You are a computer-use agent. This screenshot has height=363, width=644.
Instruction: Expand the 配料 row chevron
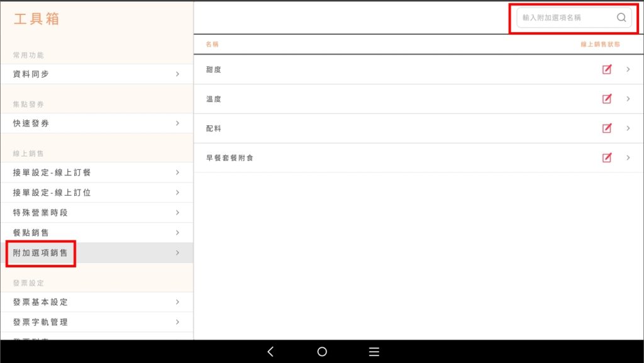point(628,128)
